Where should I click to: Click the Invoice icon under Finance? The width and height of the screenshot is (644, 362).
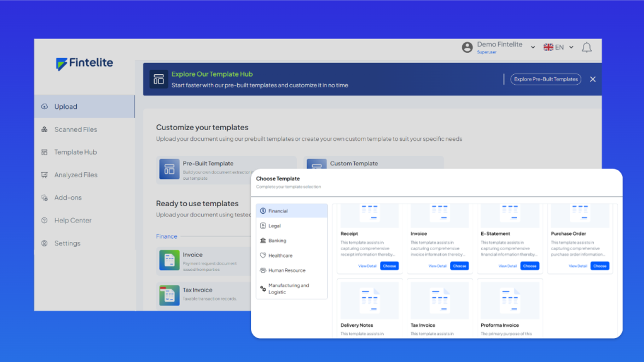pos(169,259)
